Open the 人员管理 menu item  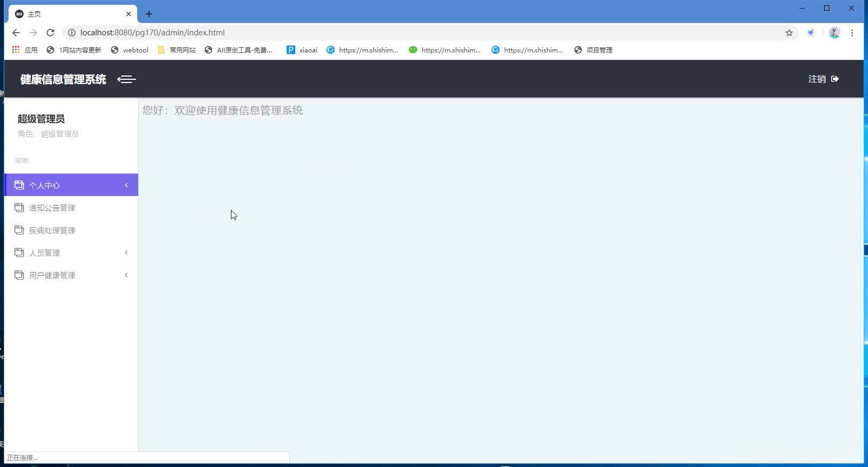tap(71, 253)
